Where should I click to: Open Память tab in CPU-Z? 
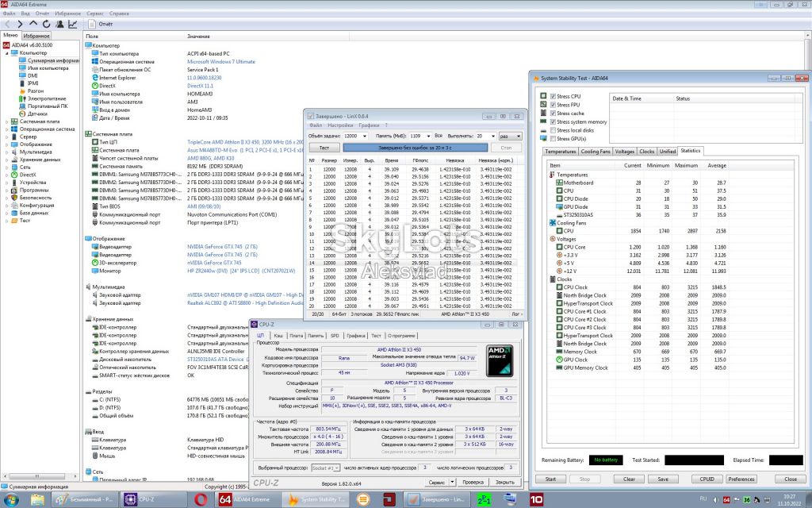tap(316, 336)
